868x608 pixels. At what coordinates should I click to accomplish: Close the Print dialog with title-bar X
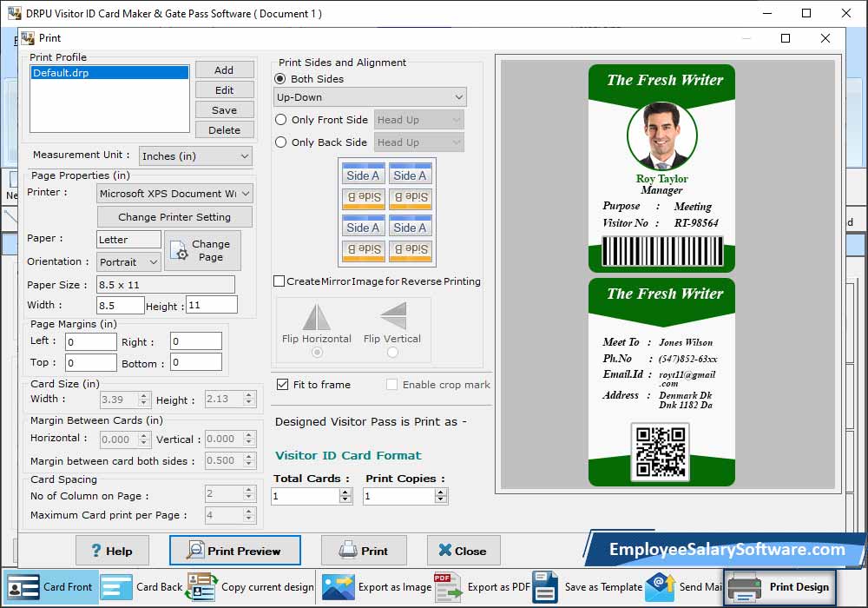tap(825, 38)
